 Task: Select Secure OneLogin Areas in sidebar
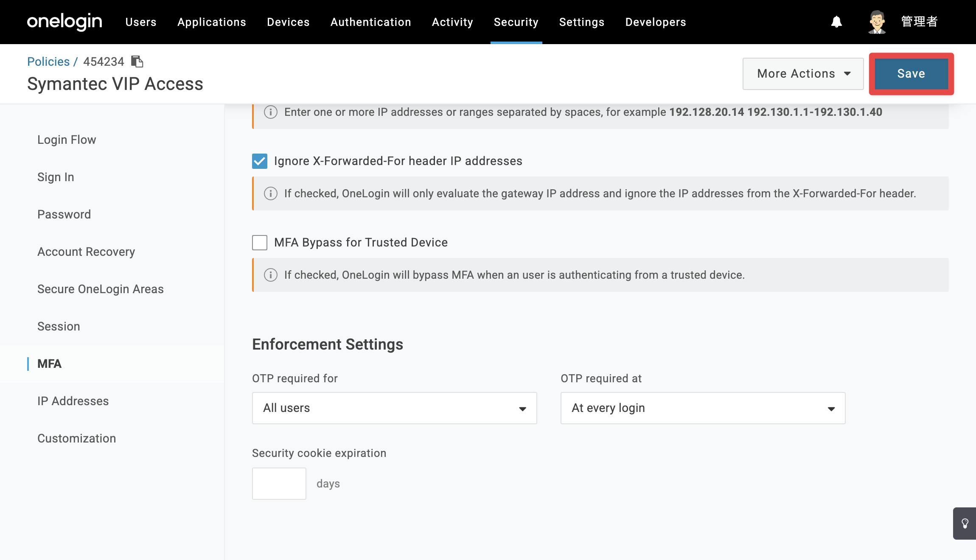point(101,289)
